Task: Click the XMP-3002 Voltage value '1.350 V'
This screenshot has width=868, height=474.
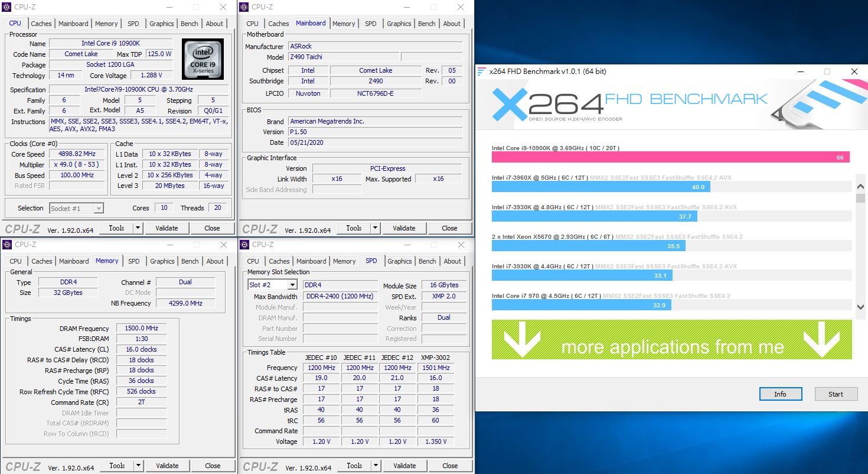Action: (x=436, y=442)
